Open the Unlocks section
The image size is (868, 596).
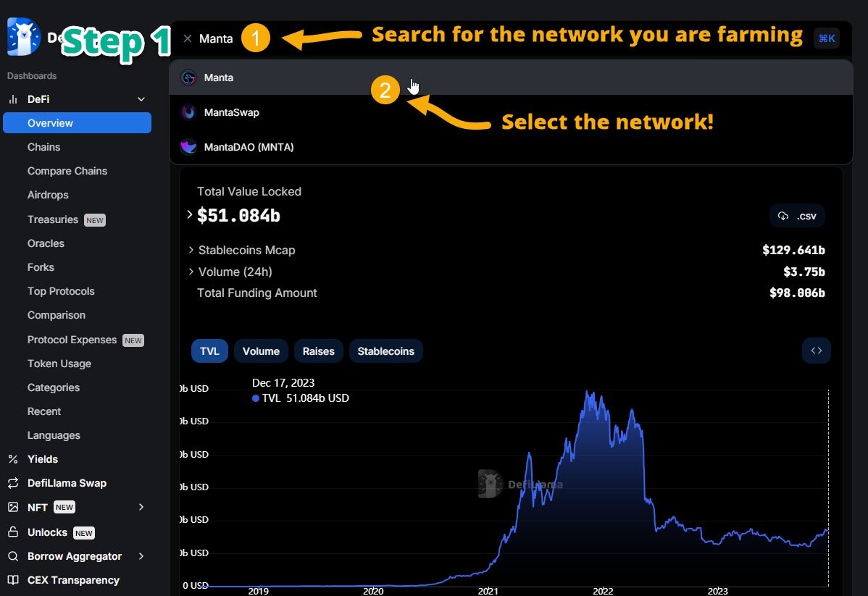(47, 532)
